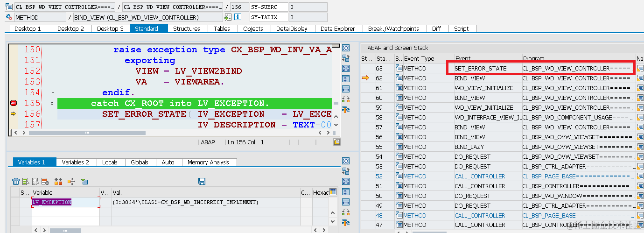644x233 pixels.
Task: Click the SY-TABIX variable field
Action: pos(268,17)
